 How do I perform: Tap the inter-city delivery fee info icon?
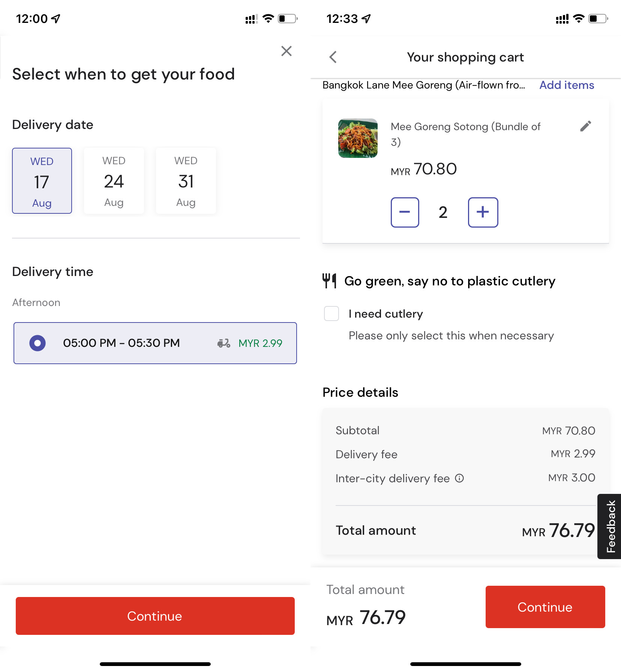pos(459,478)
